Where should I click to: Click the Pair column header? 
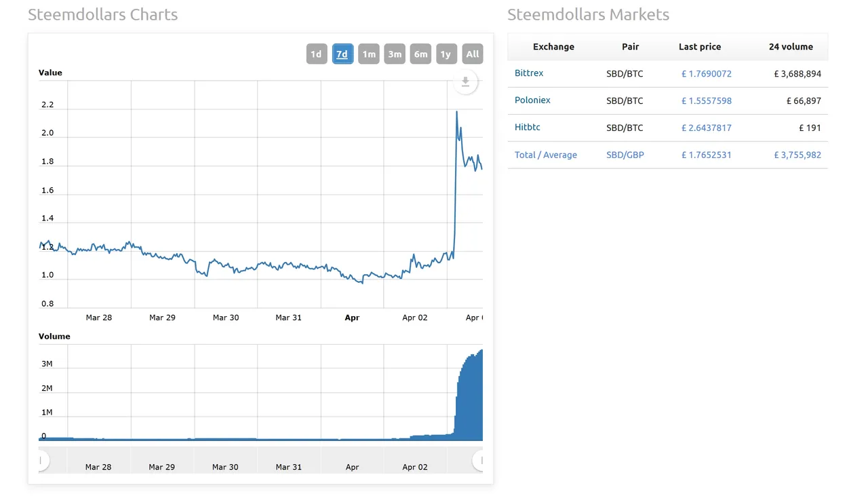631,47
